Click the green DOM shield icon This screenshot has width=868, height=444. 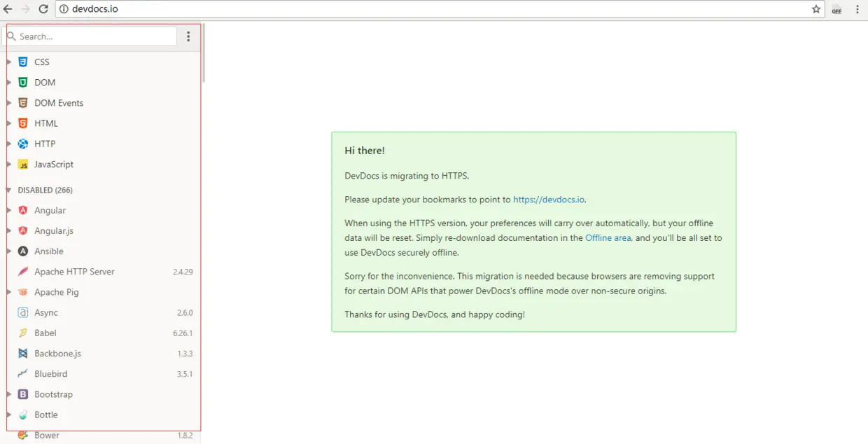coord(23,82)
